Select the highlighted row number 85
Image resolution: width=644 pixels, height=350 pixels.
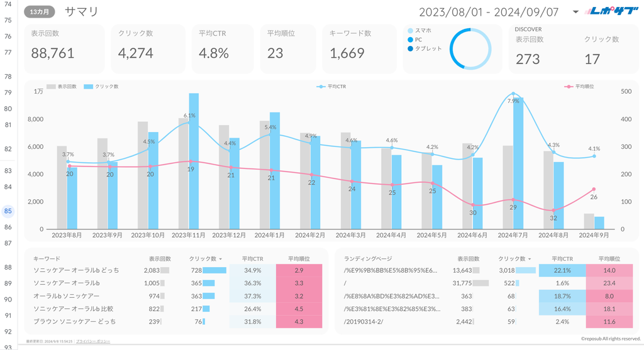pyautogui.click(x=8, y=211)
